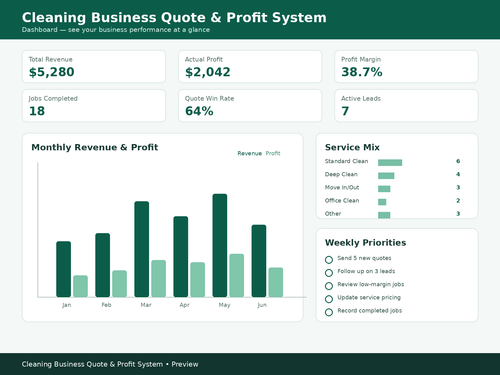Select the March profit bar
Viewport: 500px width, 375px height.
click(x=159, y=278)
